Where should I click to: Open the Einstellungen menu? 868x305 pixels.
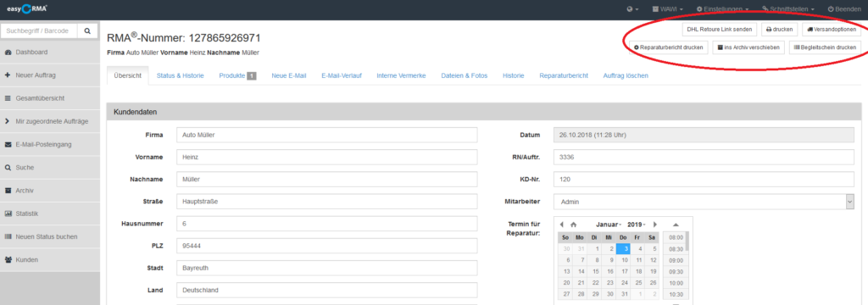[722, 9]
